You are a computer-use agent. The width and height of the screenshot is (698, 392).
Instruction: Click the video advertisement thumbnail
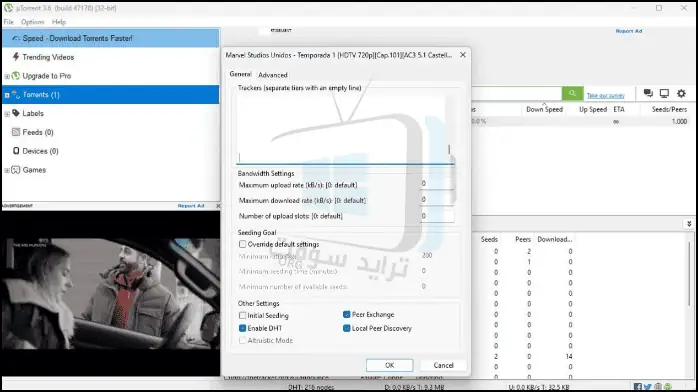coord(110,294)
